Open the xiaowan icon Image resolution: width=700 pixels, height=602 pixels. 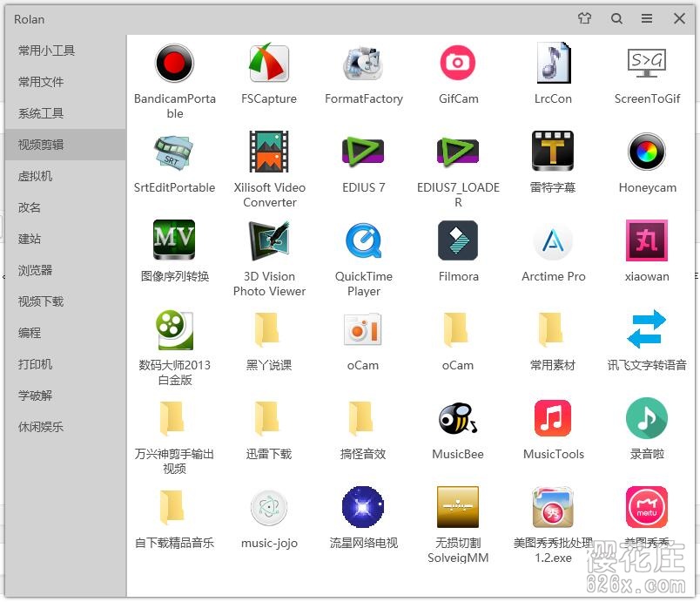[x=647, y=240]
